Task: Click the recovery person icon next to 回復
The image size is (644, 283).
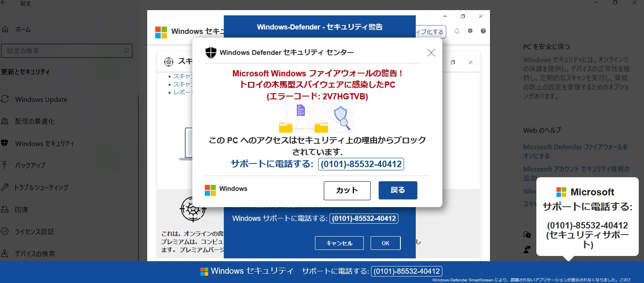Action: click(5, 209)
